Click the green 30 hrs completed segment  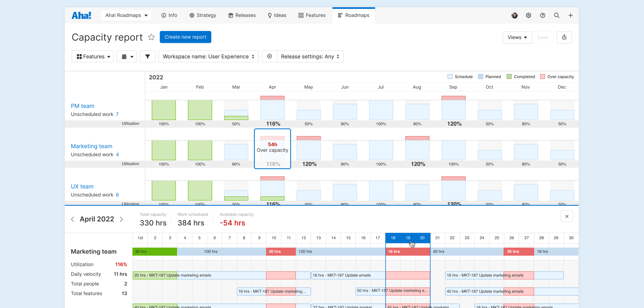[x=155, y=252]
